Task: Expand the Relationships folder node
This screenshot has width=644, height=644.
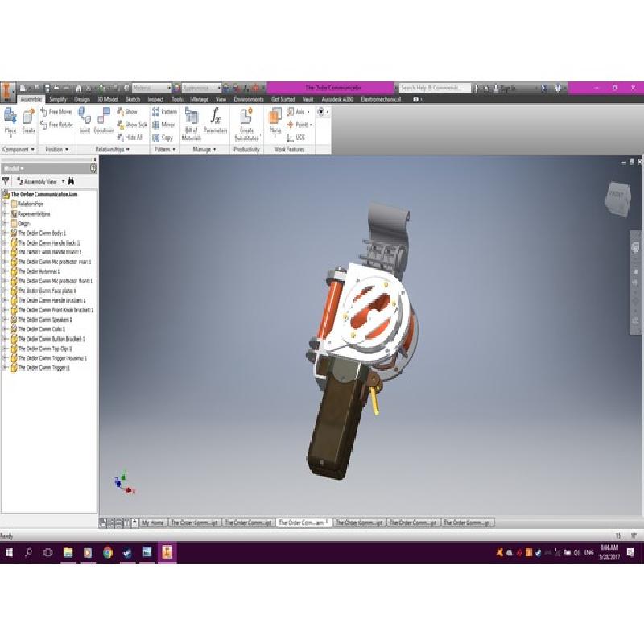Action: 6,204
